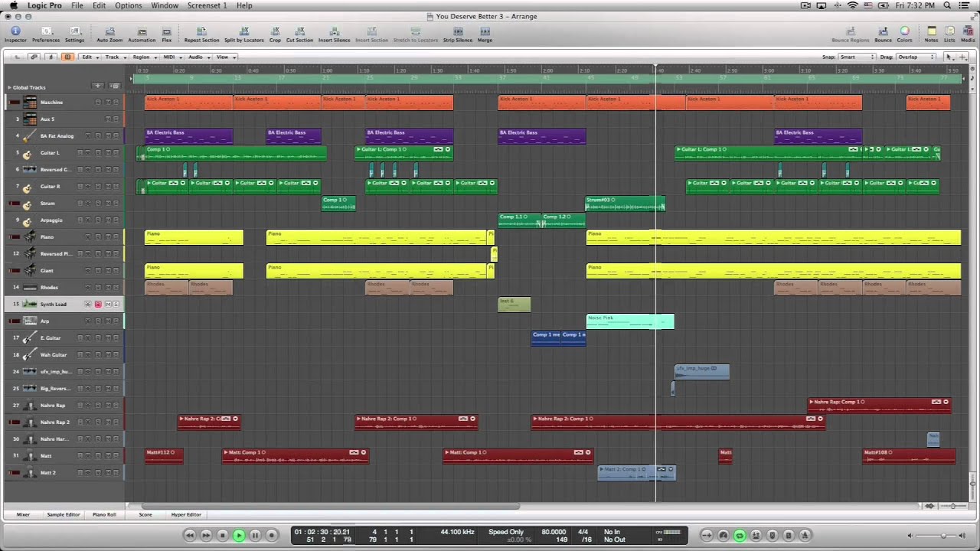Open the Settings toolbar icon
This screenshot has height=551, width=980.
click(x=74, y=34)
